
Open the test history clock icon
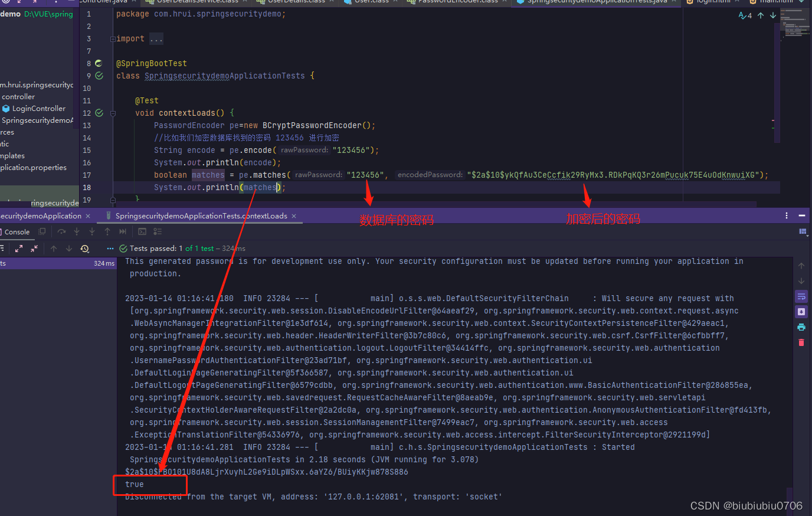pyautogui.click(x=85, y=249)
